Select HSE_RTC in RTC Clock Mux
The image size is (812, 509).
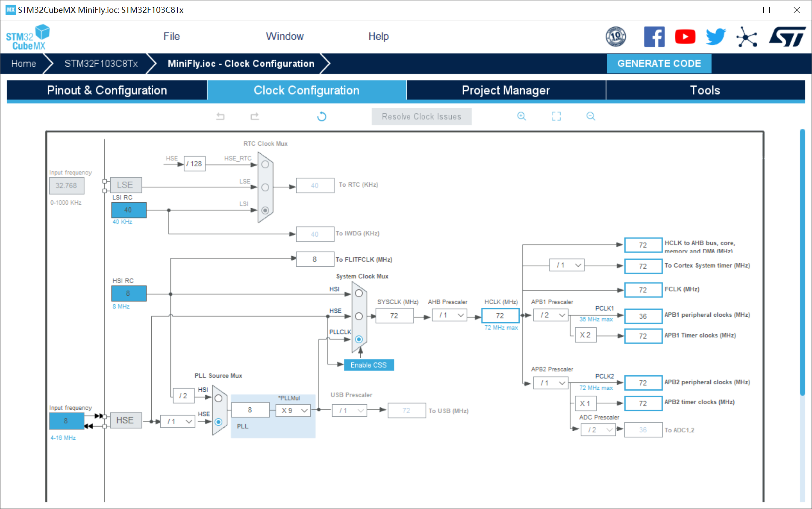[265, 165]
